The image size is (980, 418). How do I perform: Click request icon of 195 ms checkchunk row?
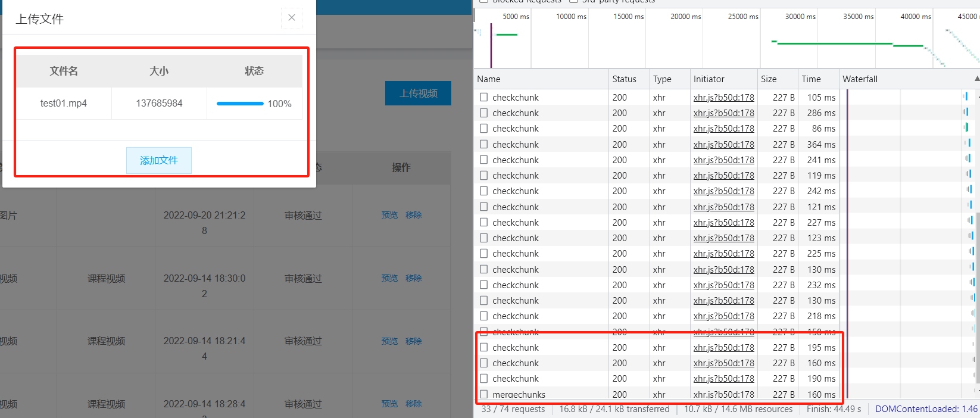point(484,347)
